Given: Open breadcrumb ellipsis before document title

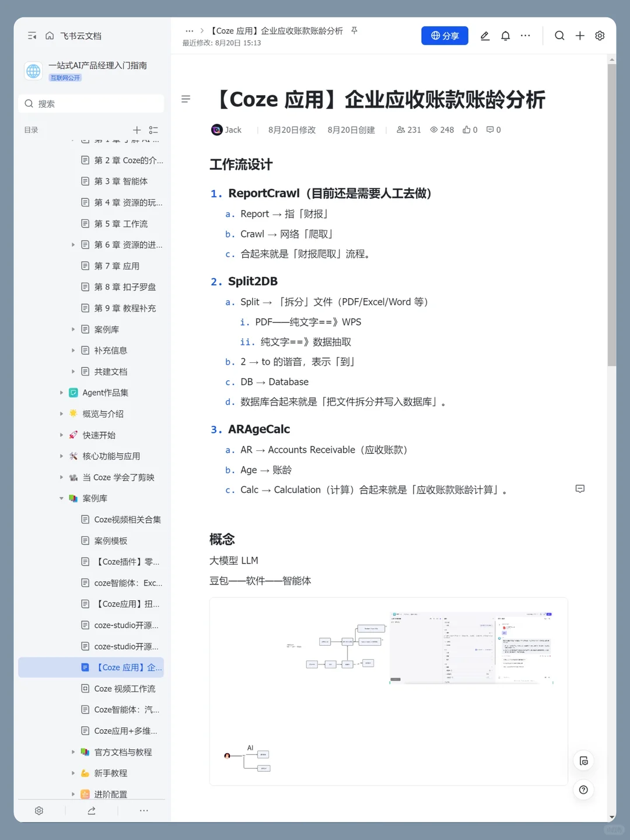Looking at the screenshot, I should [189, 31].
